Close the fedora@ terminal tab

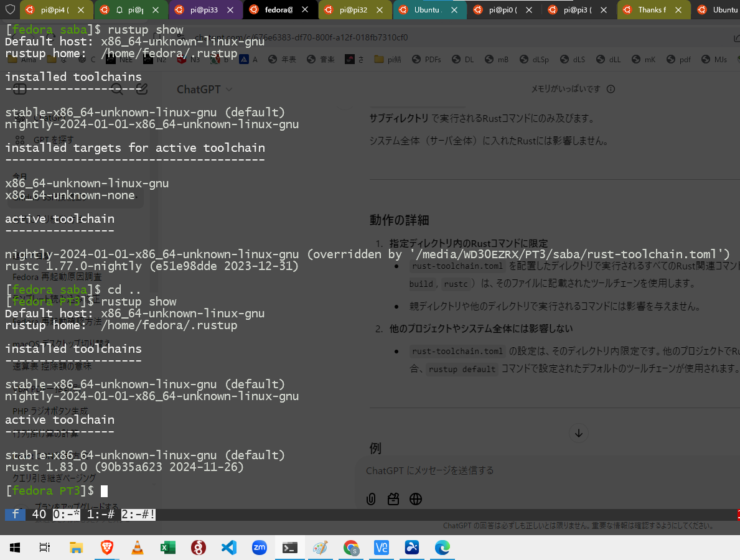coord(305,10)
